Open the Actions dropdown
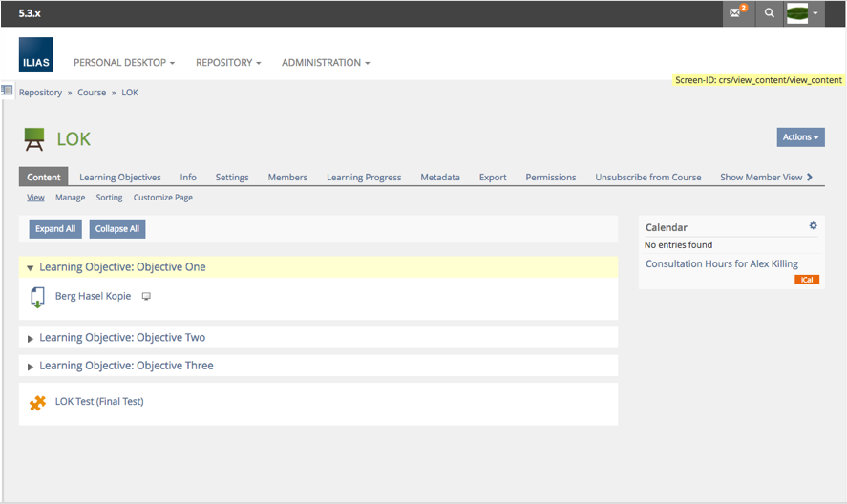Image resolution: width=847 pixels, height=504 pixels. pos(800,137)
